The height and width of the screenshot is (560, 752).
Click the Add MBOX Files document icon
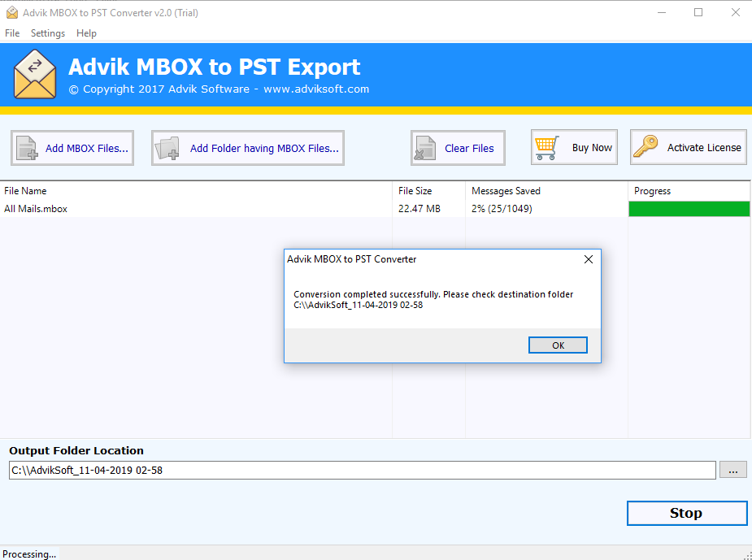click(x=27, y=148)
